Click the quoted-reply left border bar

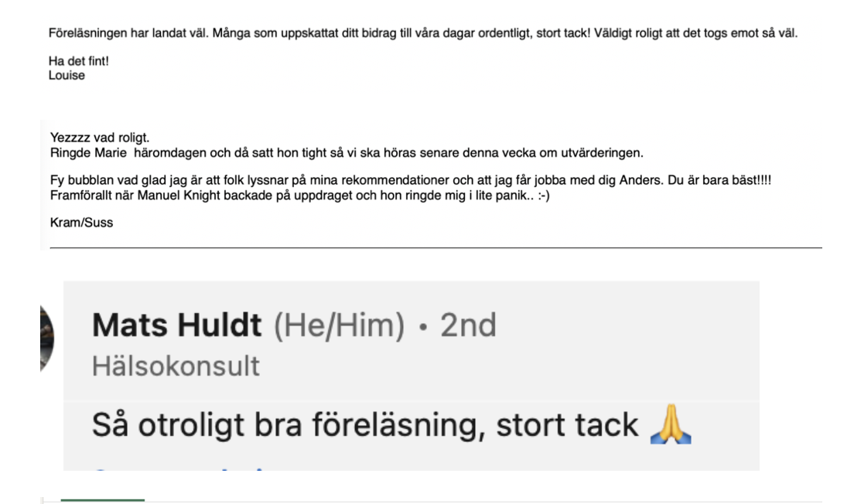click(42, 185)
